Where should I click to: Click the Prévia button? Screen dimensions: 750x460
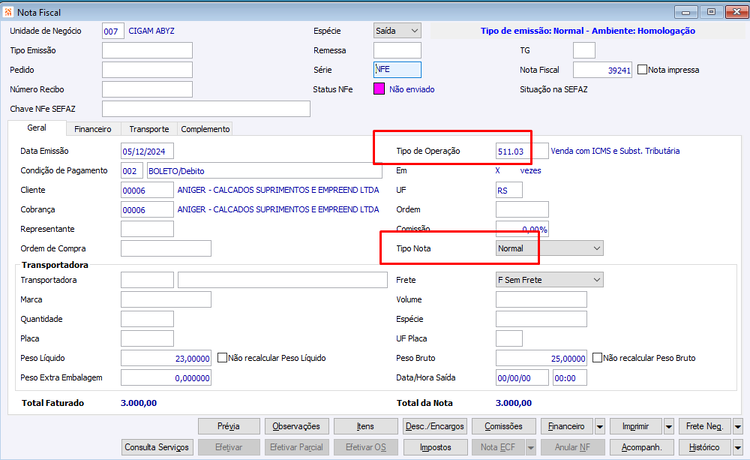click(229, 426)
